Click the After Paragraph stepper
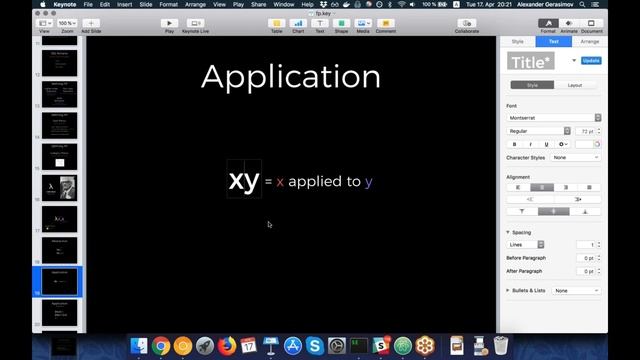640x360 pixels. pos(599,271)
